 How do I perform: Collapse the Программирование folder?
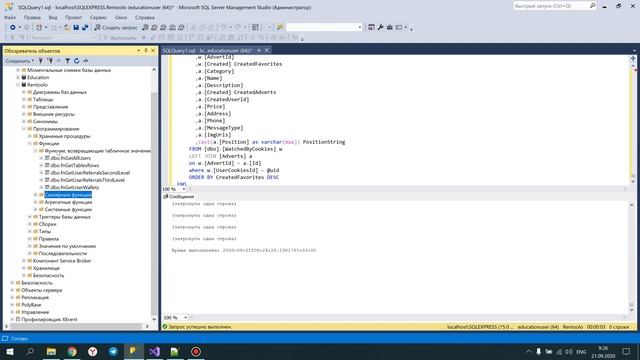tap(24, 129)
